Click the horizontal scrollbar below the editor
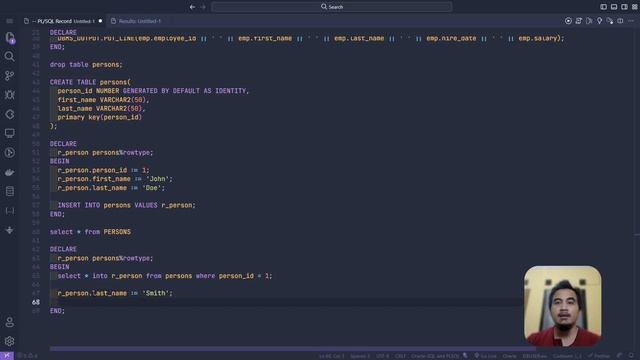This screenshot has width=640, height=360. pyautogui.click(x=292, y=349)
